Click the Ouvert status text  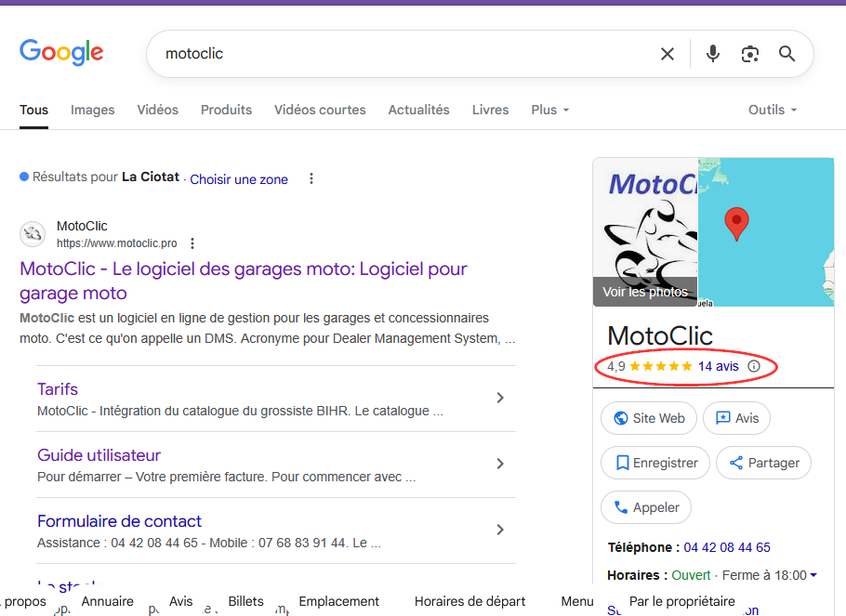click(691, 575)
